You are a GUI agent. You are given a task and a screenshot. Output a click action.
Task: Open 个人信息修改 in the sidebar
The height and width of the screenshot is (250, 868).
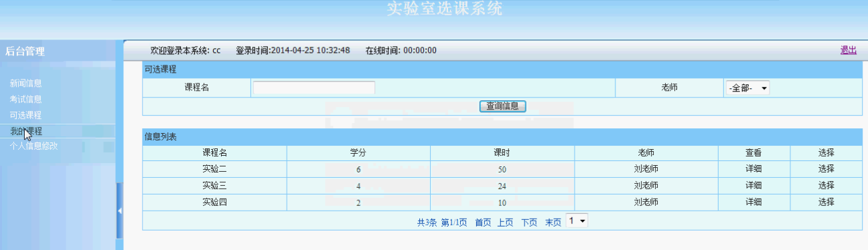34,146
